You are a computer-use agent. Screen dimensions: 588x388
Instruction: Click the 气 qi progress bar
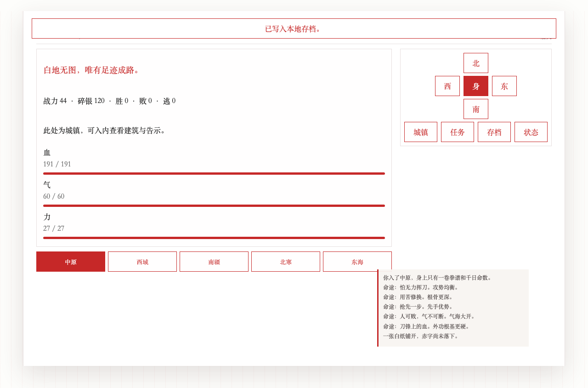pos(214,205)
